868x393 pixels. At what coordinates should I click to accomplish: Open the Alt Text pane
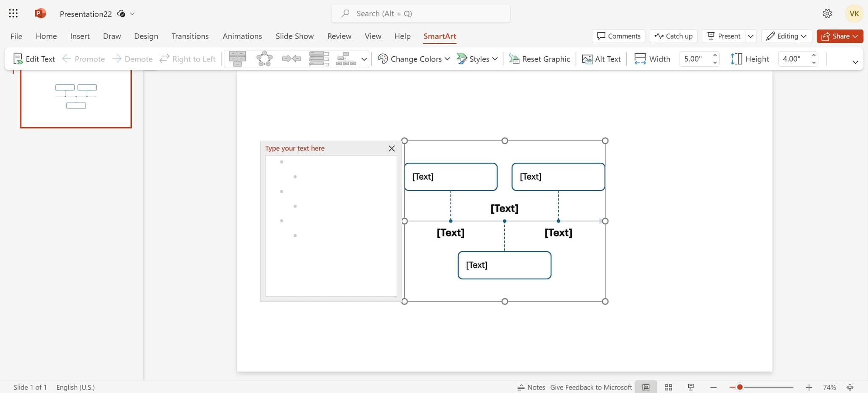601,59
